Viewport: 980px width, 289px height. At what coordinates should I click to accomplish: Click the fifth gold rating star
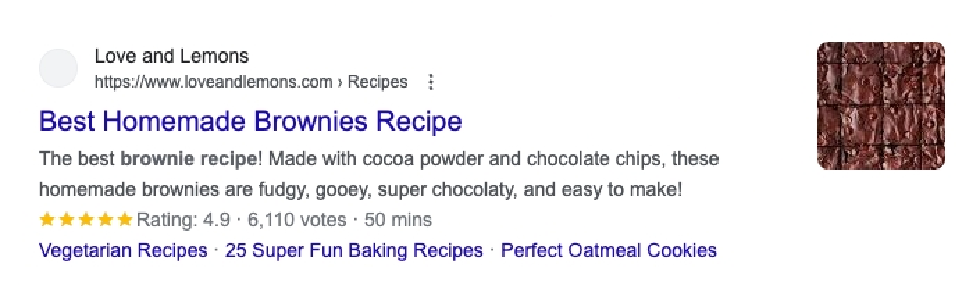pos(125,220)
